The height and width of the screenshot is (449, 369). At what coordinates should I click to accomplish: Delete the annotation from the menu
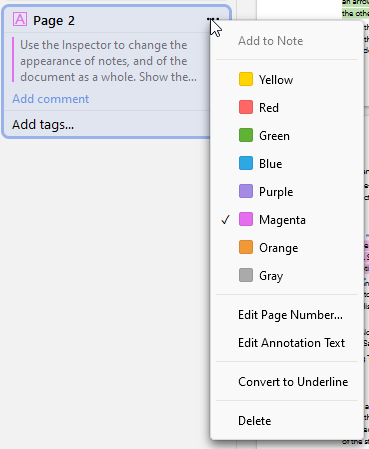(x=287, y=421)
